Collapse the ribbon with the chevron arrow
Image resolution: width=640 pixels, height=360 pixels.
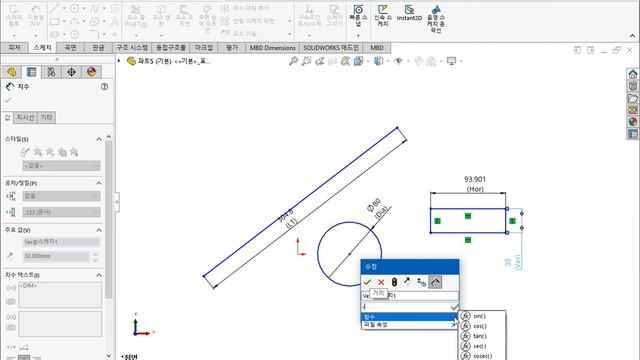click(633, 36)
